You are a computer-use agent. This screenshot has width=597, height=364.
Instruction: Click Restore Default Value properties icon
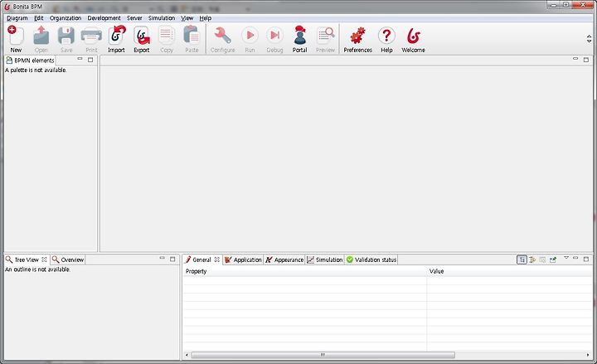coord(542,260)
